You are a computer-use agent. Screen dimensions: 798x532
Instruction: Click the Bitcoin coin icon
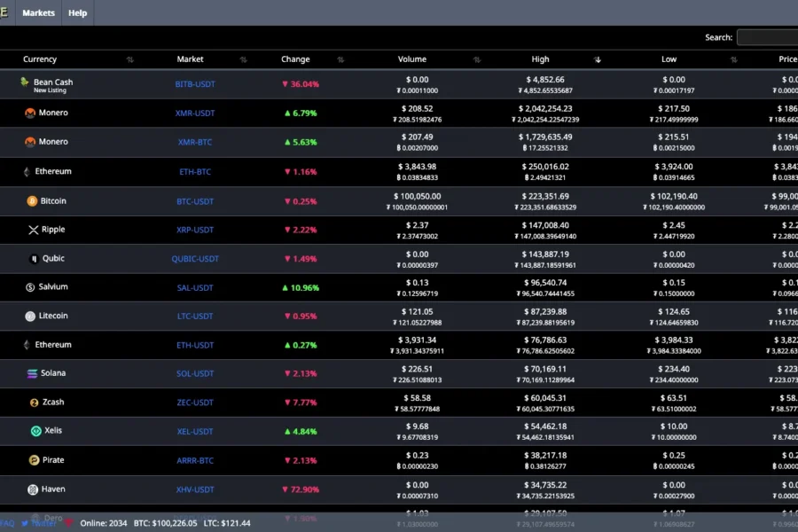click(x=32, y=201)
